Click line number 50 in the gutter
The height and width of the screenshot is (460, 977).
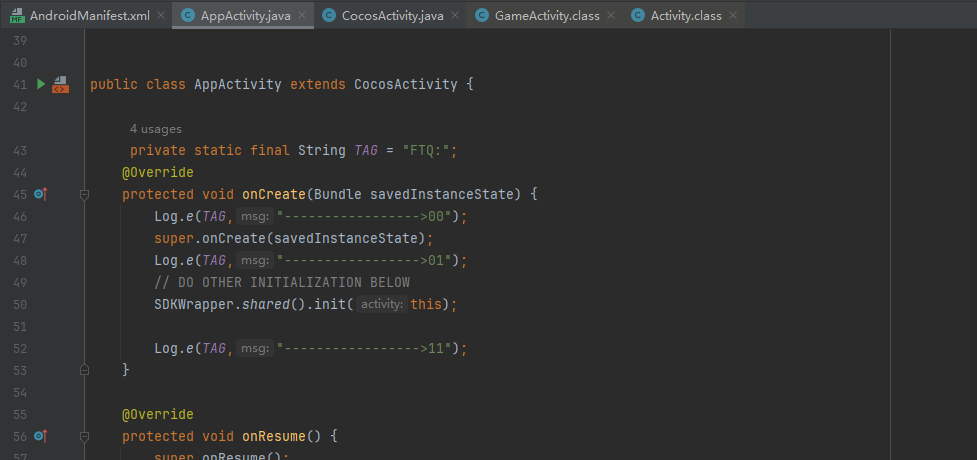coord(20,304)
